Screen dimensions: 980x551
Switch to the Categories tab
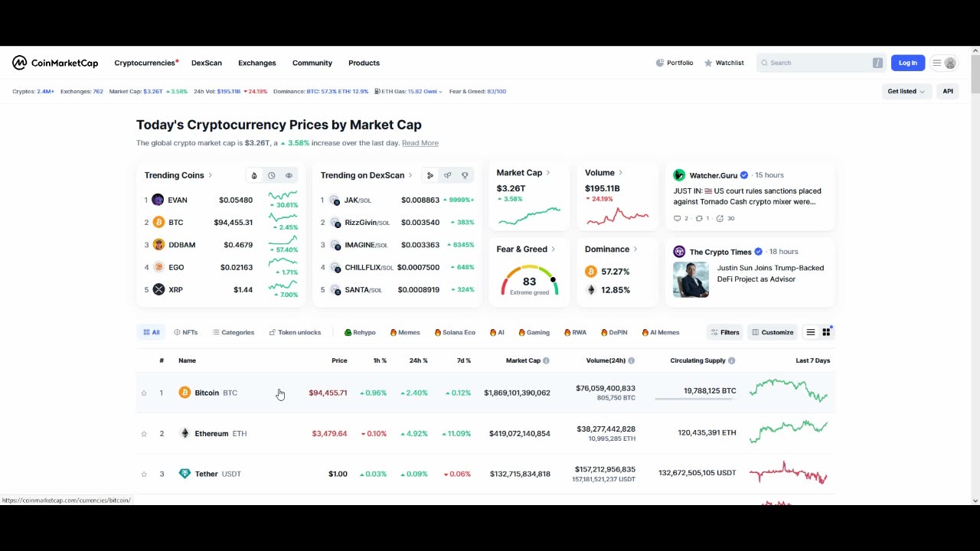(x=233, y=332)
